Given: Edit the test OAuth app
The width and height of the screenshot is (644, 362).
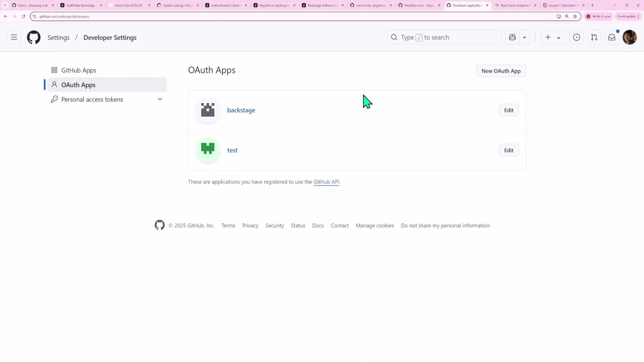Looking at the screenshot, I should (508, 150).
